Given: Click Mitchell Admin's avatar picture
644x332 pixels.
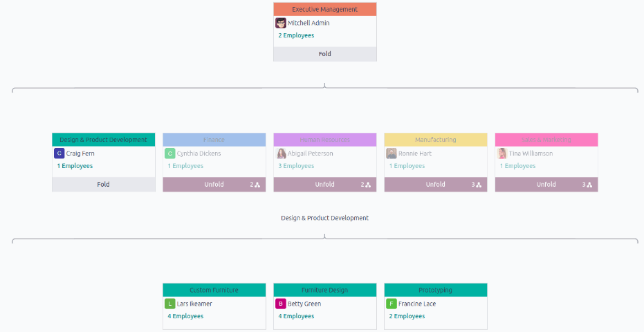Looking at the screenshot, I should (281, 23).
